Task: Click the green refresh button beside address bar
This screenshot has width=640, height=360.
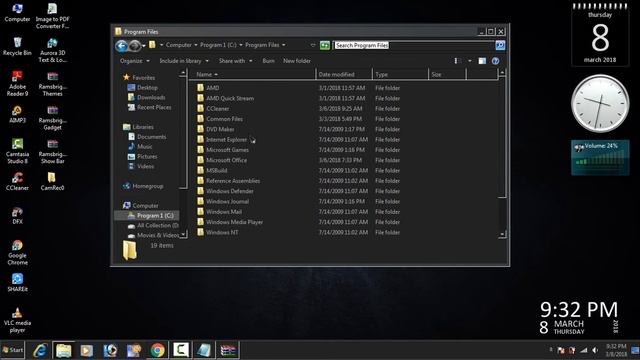Action: click(x=325, y=45)
